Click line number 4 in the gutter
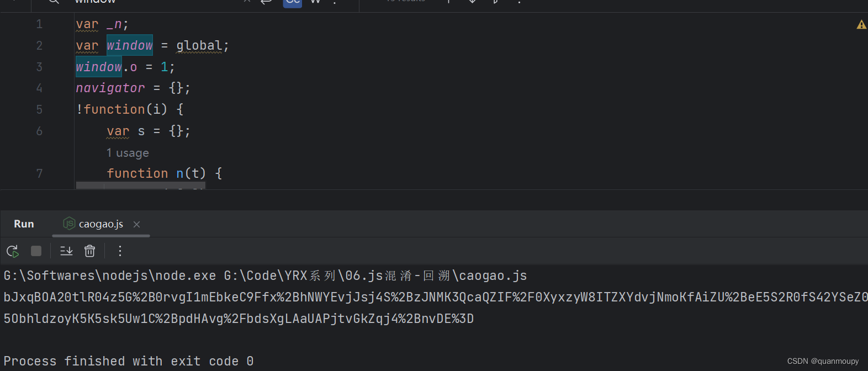The image size is (868, 371). click(x=39, y=88)
